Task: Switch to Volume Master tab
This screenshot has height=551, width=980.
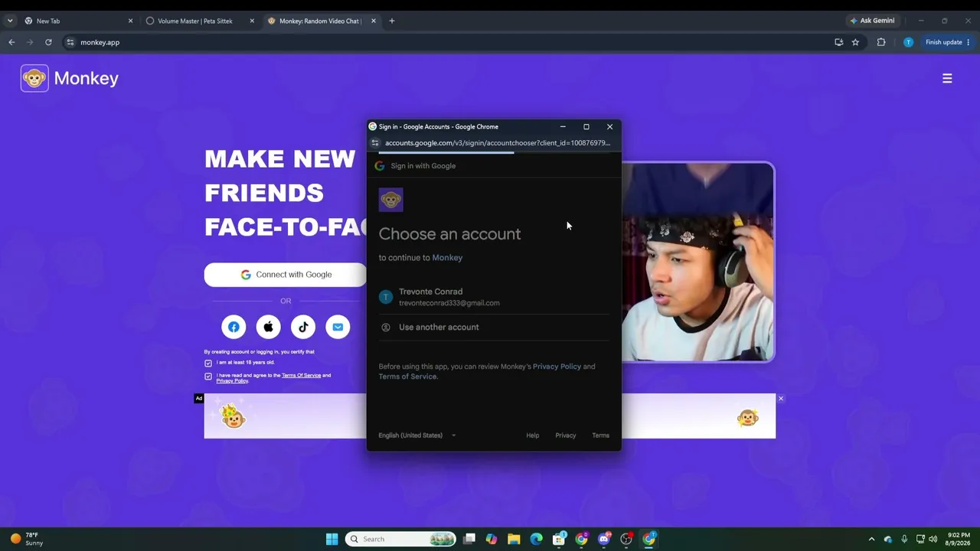Action: click(x=200, y=21)
